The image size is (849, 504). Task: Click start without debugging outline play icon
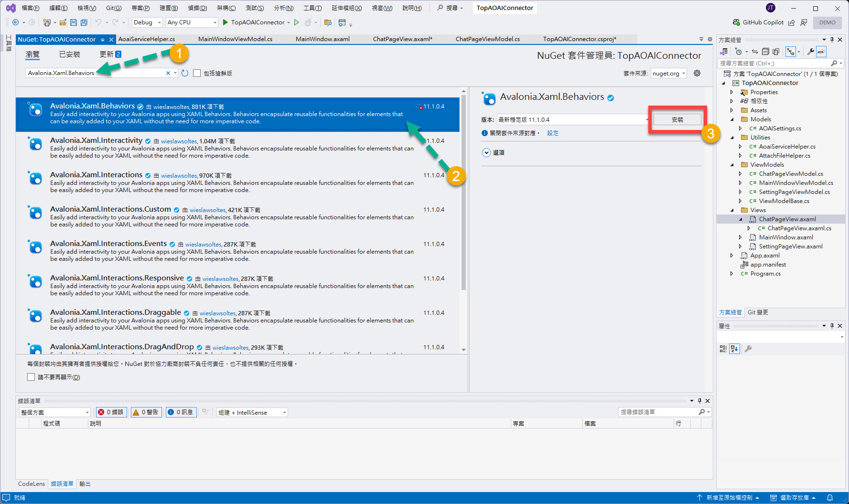[297, 22]
